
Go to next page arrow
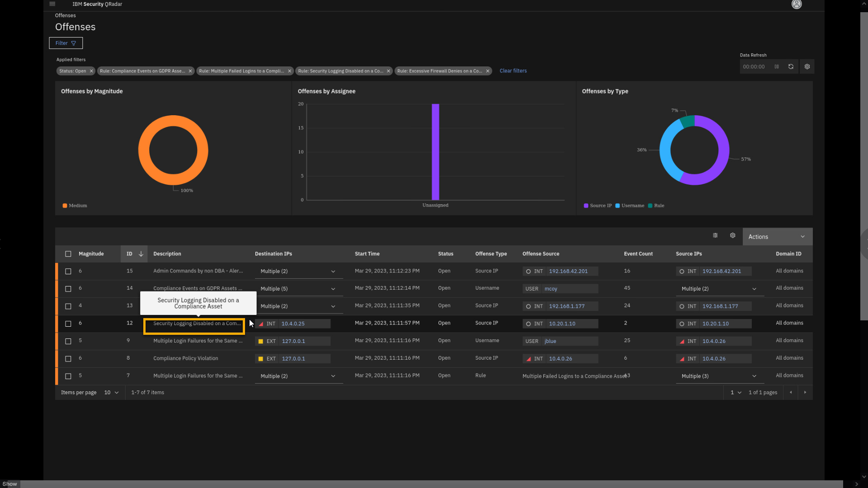(805, 393)
